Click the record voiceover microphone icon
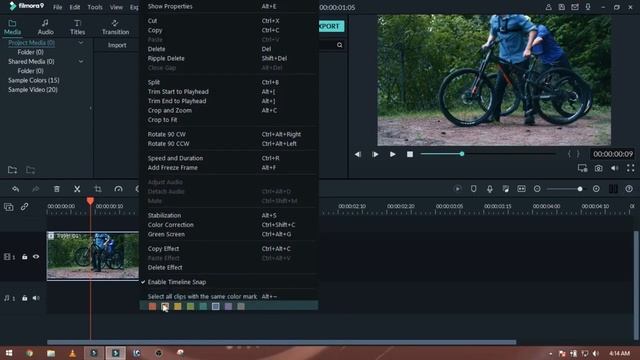 click(x=489, y=189)
